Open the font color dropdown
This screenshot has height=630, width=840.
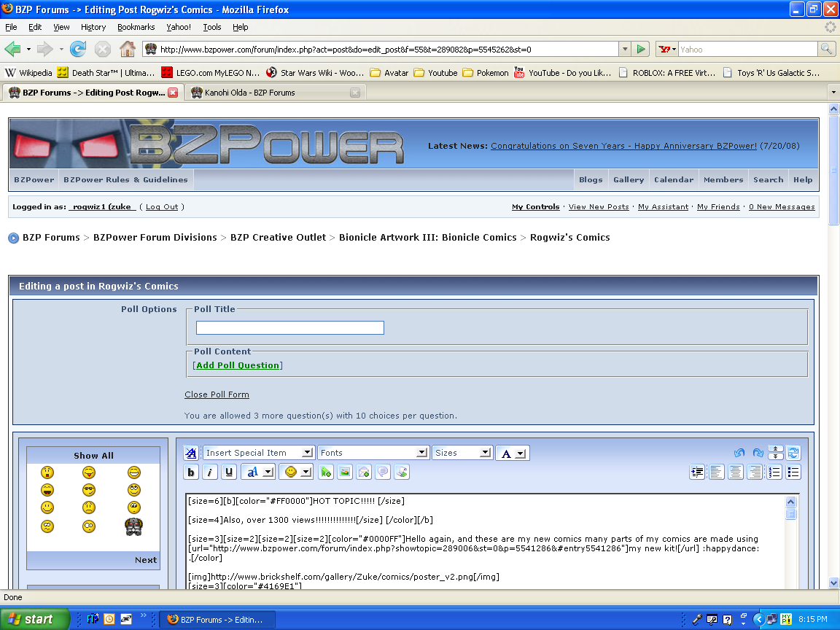[513, 454]
